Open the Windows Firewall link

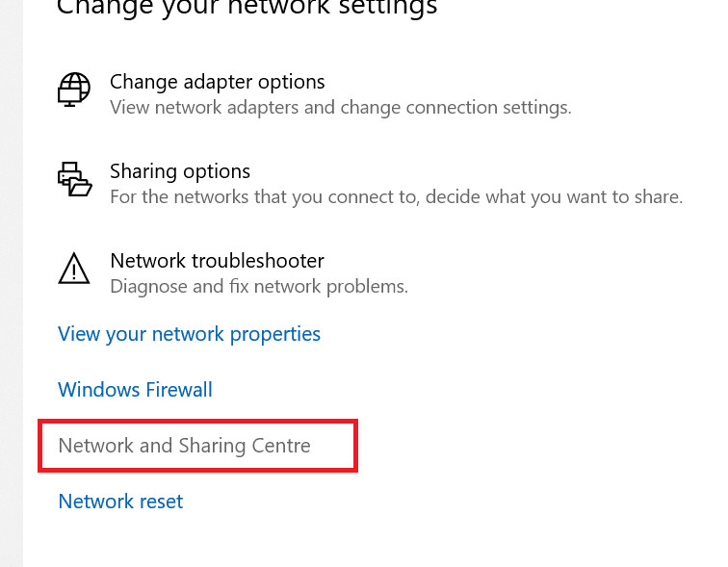click(x=135, y=390)
